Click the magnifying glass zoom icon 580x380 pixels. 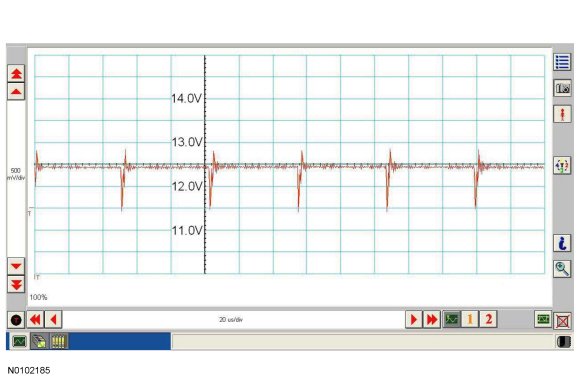coord(562,269)
